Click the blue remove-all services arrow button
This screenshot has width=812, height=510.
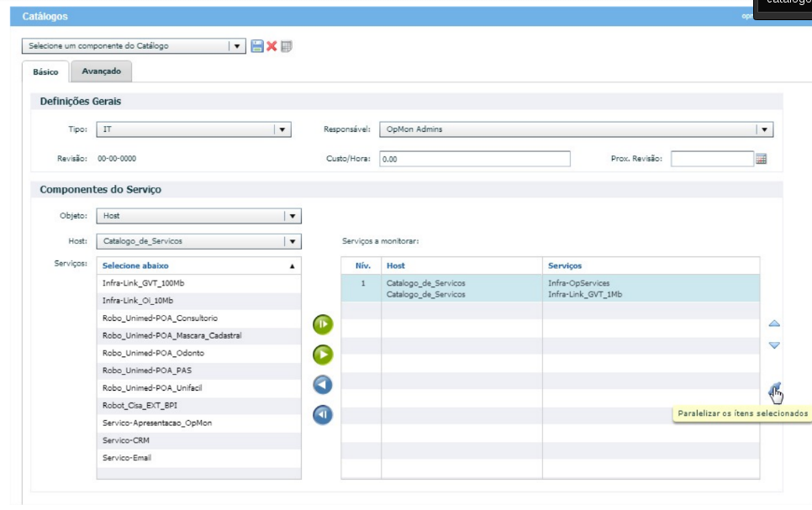[x=323, y=414]
